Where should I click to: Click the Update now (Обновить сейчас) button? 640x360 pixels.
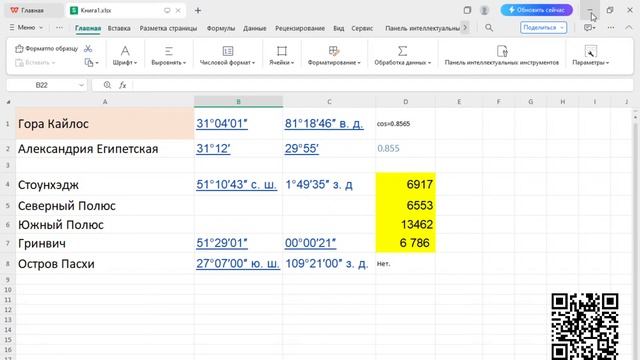tap(536, 10)
